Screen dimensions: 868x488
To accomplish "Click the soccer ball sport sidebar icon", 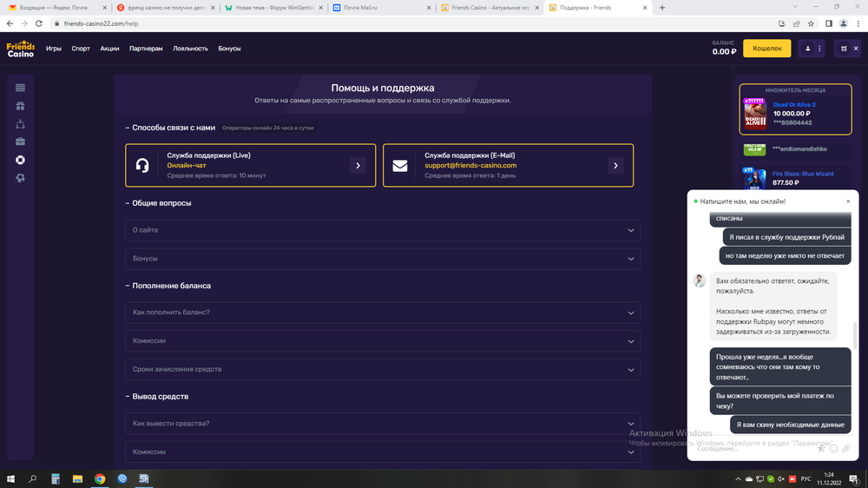I will [20, 178].
